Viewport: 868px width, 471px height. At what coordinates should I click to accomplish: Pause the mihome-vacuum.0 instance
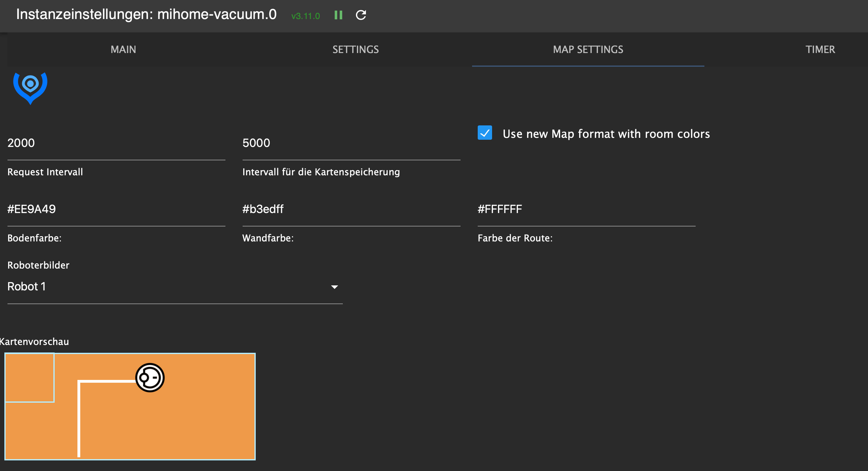point(338,15)
